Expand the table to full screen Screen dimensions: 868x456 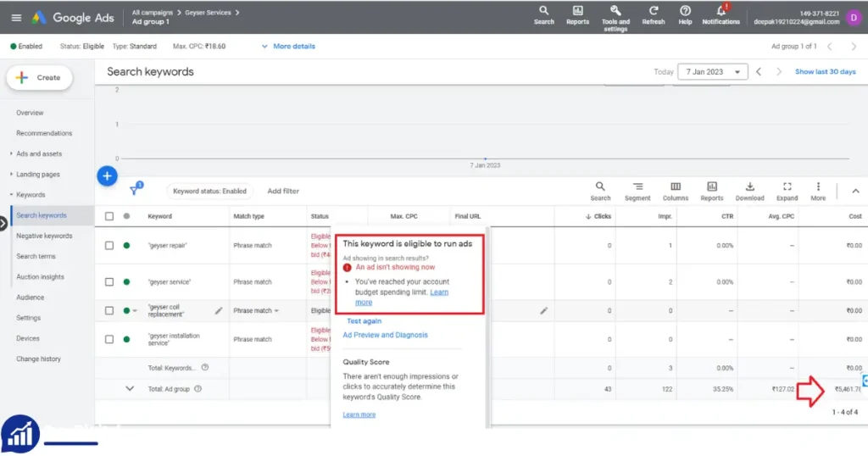787,192
